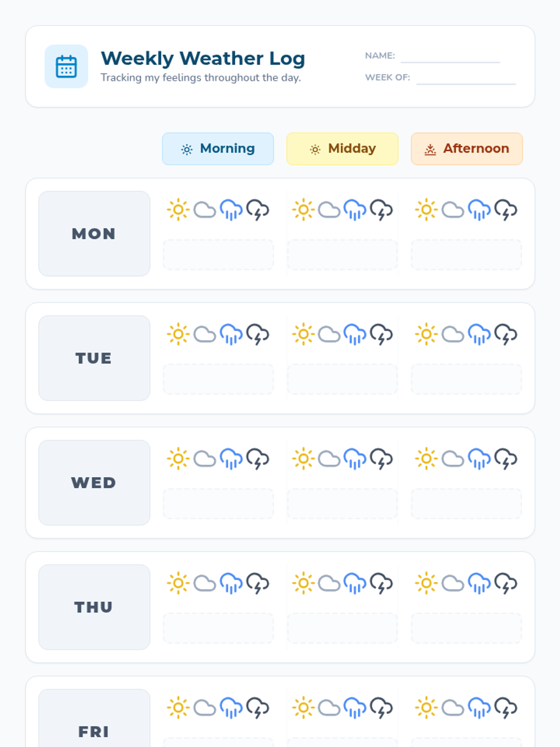Mark Tuesday midday as sunny
The height and width of the screenshot is (747, 560).
click(x=303, y=334)
